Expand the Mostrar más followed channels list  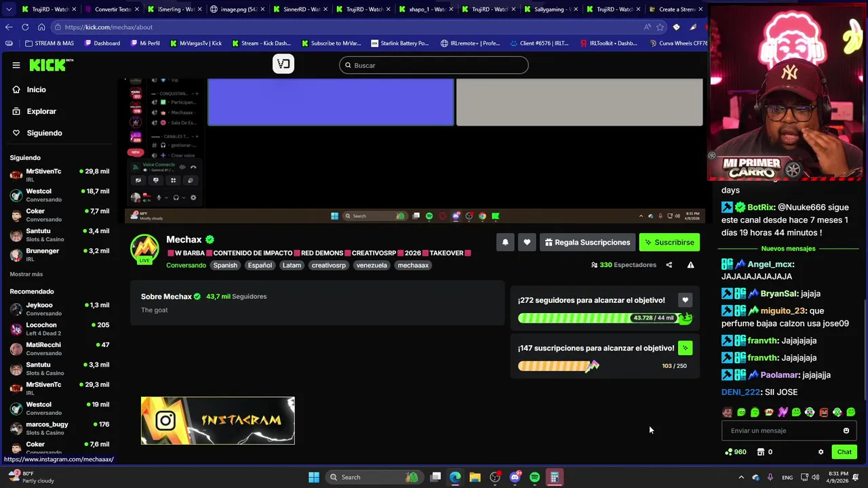click(x=26, y=274)
